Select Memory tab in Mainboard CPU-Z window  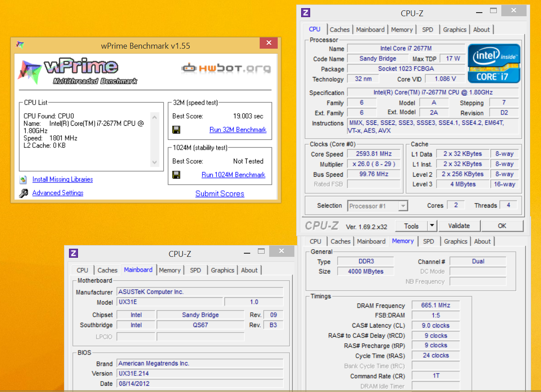tap(170, 270)
